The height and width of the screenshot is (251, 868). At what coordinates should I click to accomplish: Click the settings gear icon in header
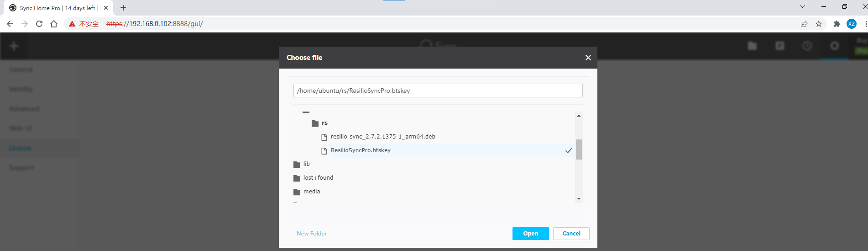pos(834,46)
